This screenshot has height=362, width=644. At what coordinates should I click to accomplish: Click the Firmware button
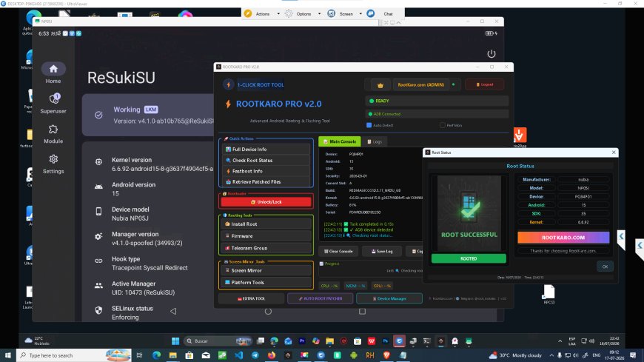pyautogui.click(x=266, y=236)
